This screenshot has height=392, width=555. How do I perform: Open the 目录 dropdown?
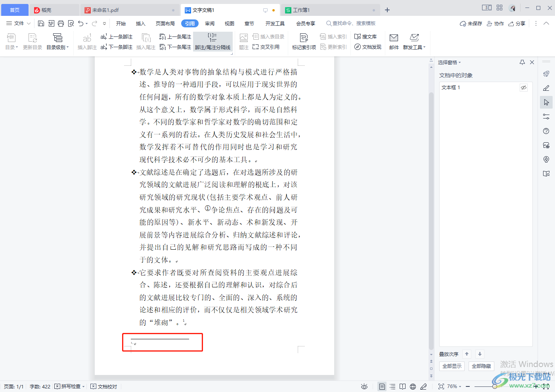point(11,42)
